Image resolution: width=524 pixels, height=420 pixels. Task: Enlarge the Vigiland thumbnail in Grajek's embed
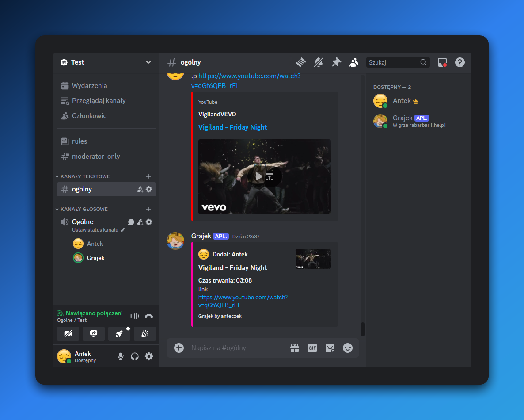[x=313, y=259]
